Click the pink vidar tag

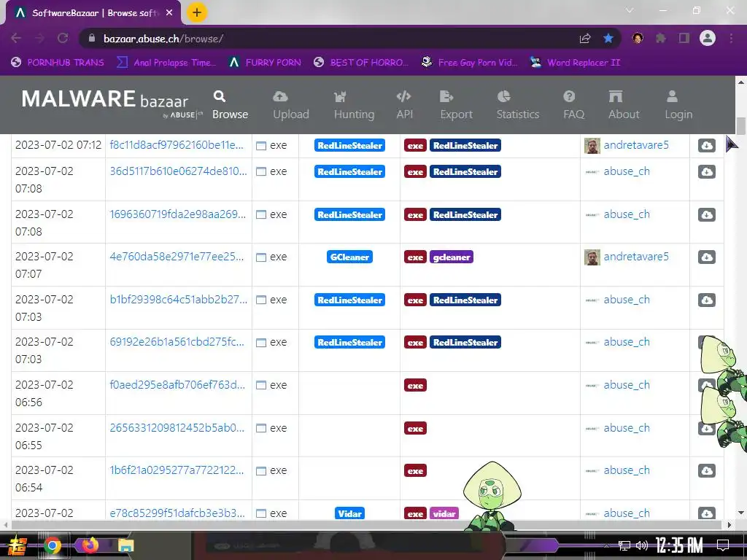click(x=444, y=513)
